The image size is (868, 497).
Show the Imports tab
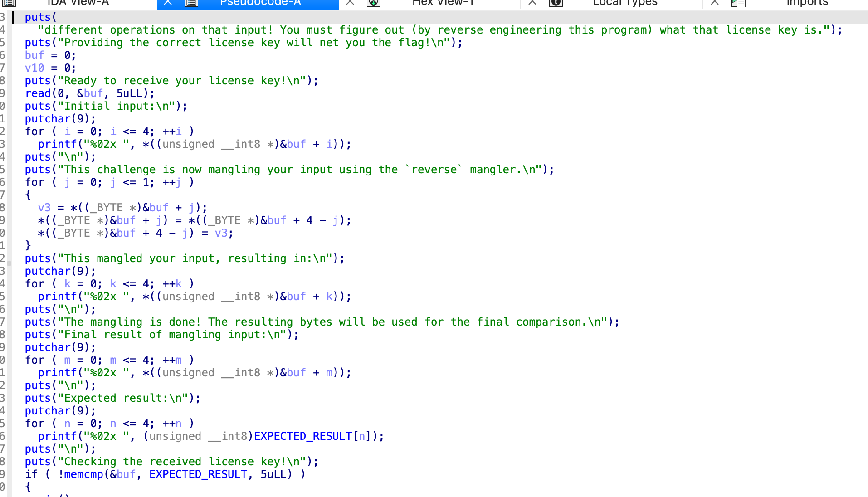pos(807,3)
